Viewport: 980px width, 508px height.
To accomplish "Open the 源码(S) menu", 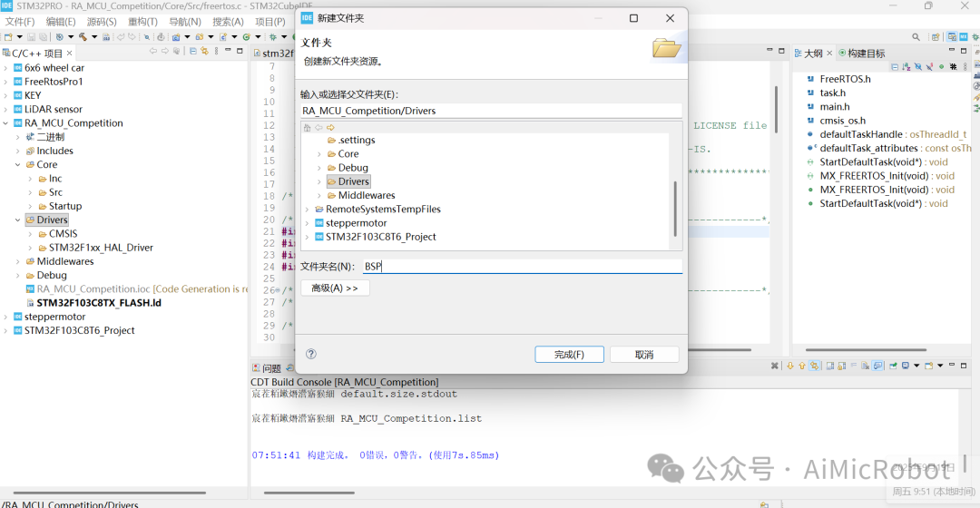I will point(102,21).
